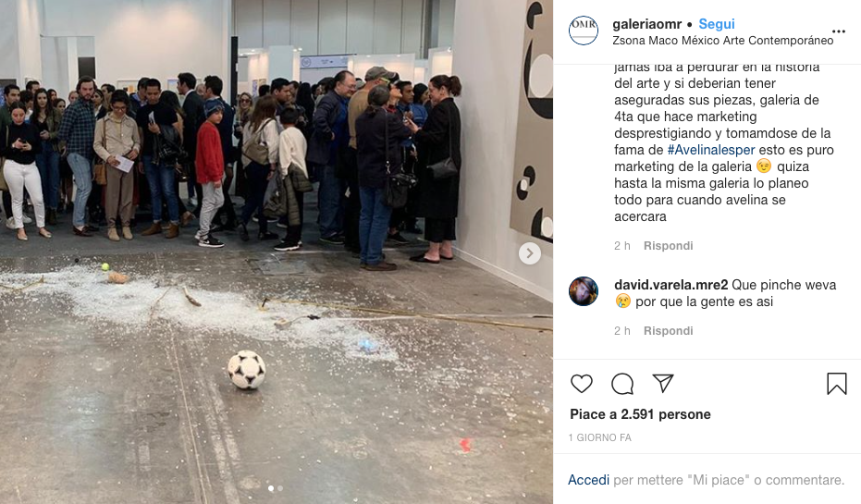Like the post with heart icon
This screenshot has height=504, width=861.
[582, 383]
